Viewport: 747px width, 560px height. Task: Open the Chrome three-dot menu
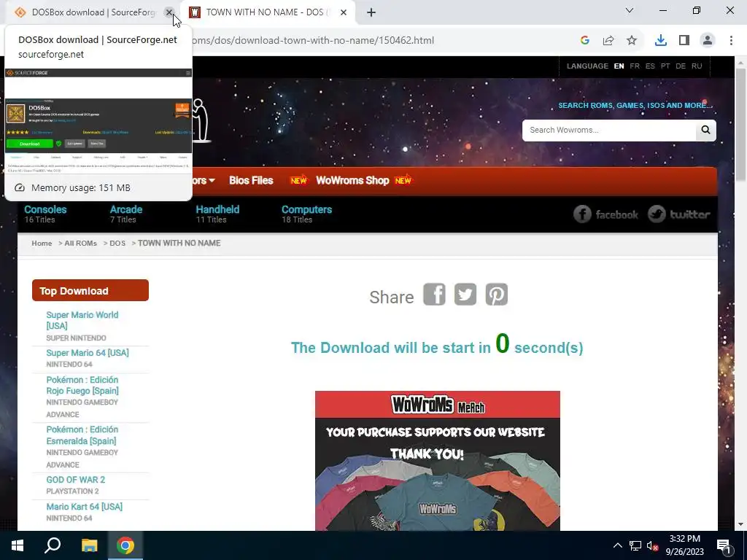coord(731,41)
